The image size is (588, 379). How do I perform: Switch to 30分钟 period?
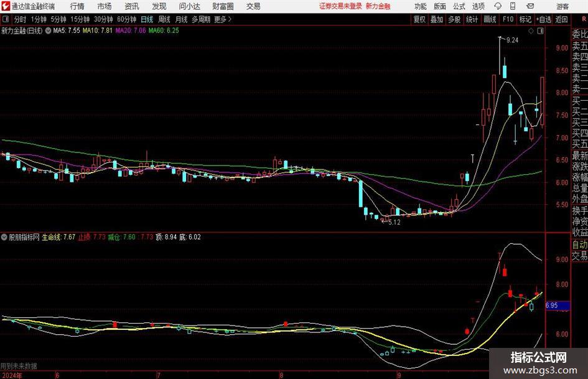point(103,19)
